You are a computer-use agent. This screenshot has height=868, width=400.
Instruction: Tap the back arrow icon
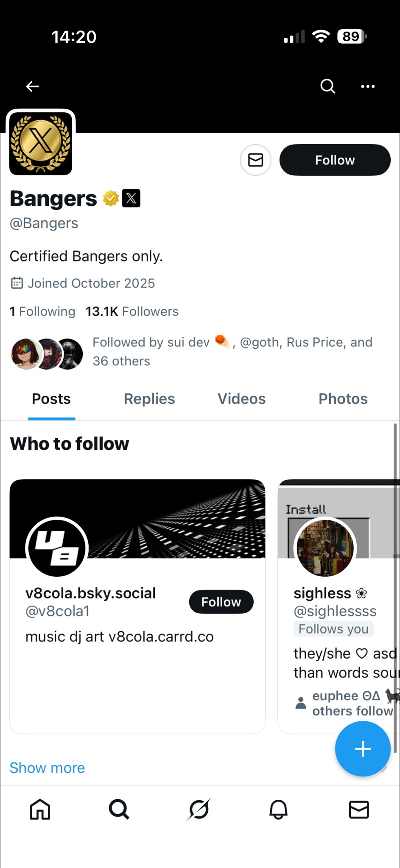point(32,86)
